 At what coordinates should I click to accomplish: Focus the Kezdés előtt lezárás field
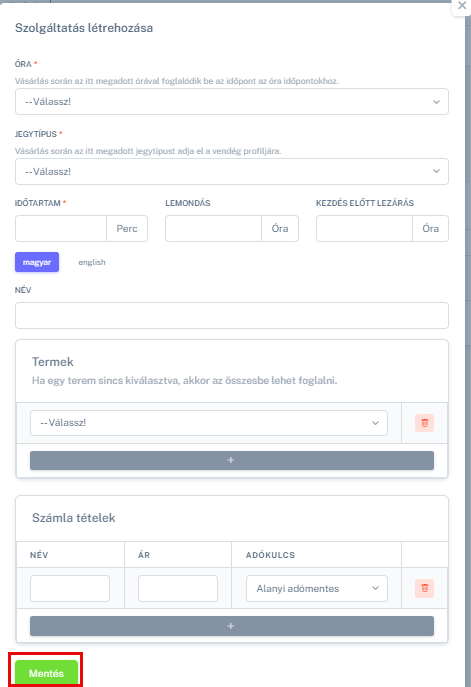tap(364, 228)
